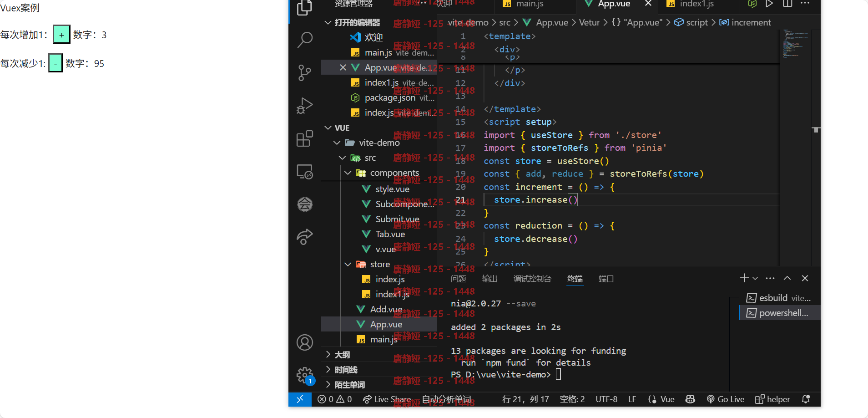This screenshot has width=868, height=418.
Task: Change UTF-8 encoding in status bar
Action: 606,399
